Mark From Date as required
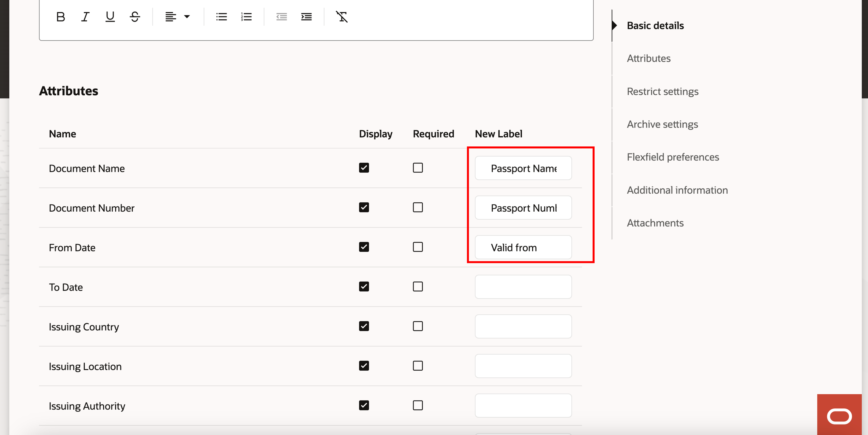868x435 pixels. pos(418,247)
